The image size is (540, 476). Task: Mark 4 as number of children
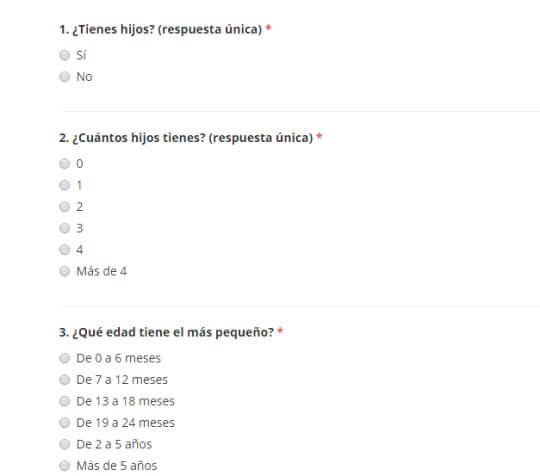(64, 250)
